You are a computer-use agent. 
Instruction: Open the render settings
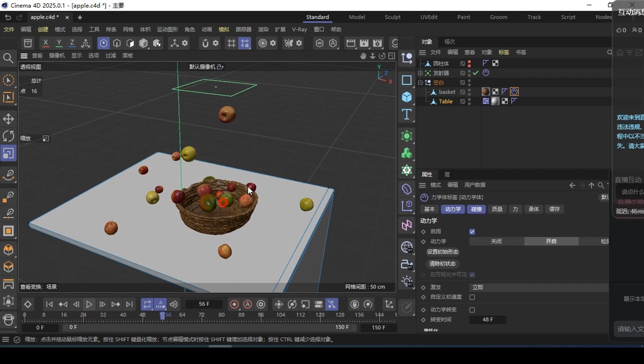378,43
